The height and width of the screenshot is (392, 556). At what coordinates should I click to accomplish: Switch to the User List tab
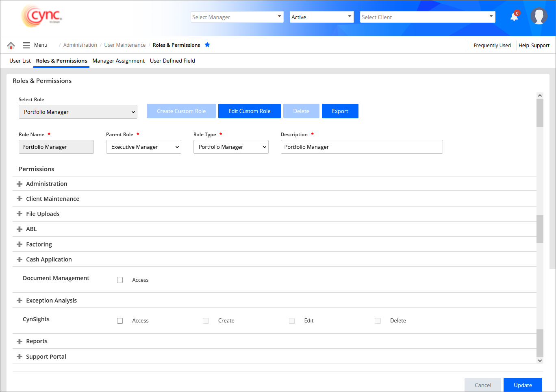click(20, 61)
